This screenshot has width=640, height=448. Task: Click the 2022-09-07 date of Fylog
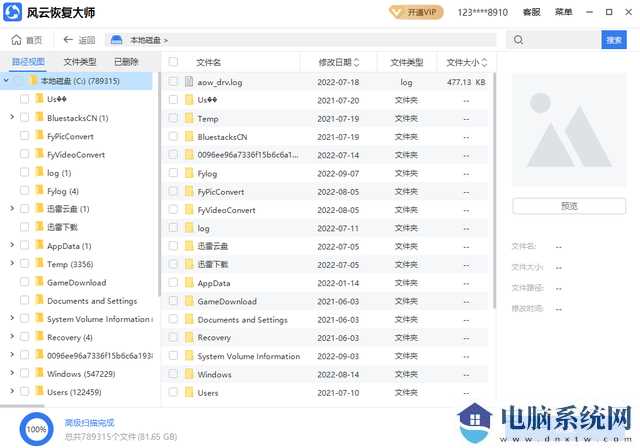click(x=338, y=173)
